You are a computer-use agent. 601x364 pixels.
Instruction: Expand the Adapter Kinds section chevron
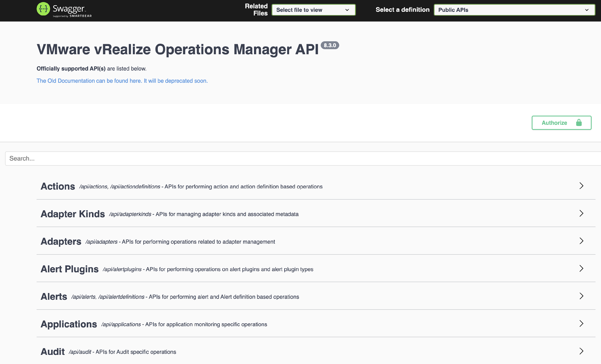coord(581,213)
